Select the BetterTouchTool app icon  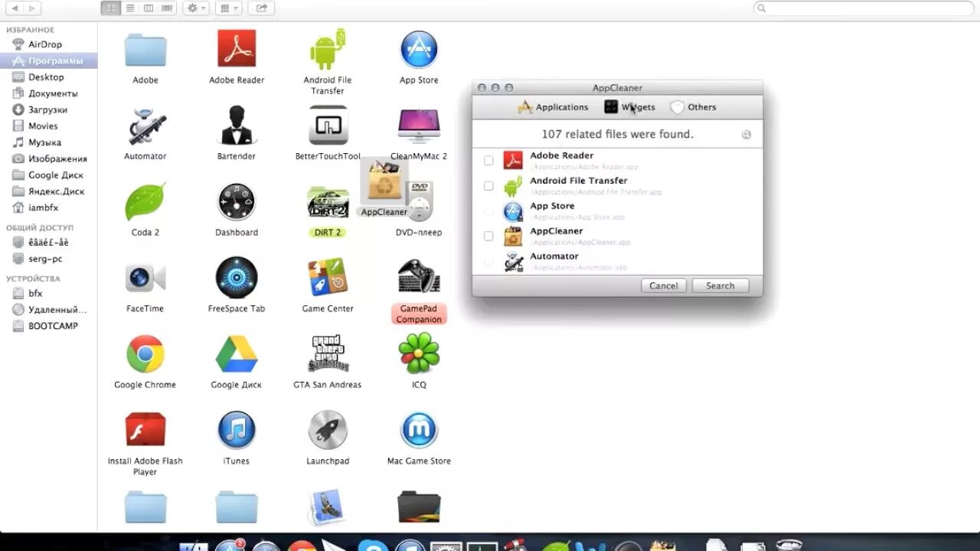point(328,126)
